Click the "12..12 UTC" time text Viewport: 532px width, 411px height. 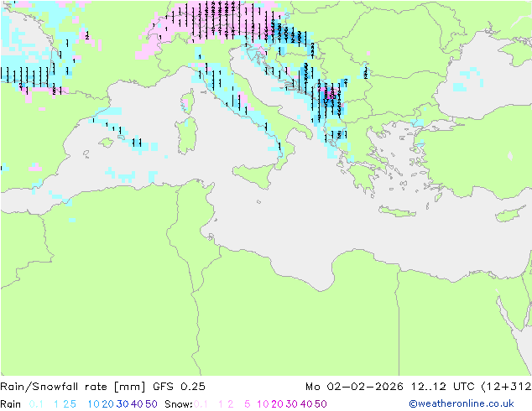444,386
